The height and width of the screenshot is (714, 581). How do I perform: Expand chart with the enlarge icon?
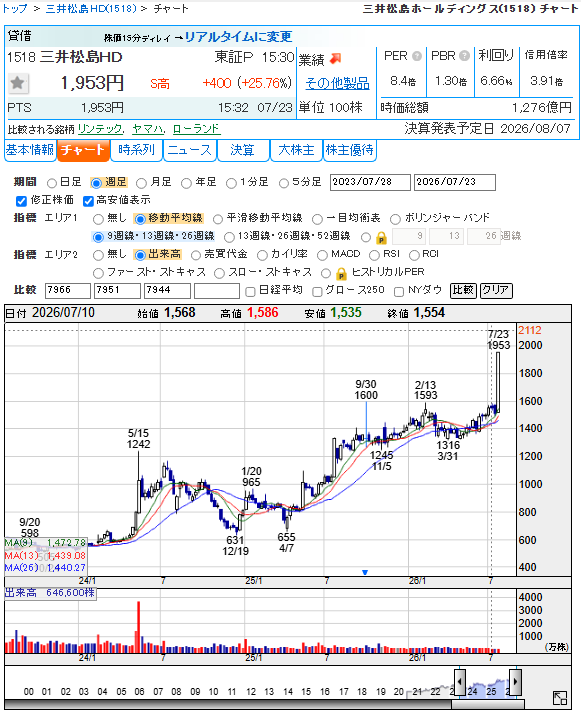(x=560, y=698)
